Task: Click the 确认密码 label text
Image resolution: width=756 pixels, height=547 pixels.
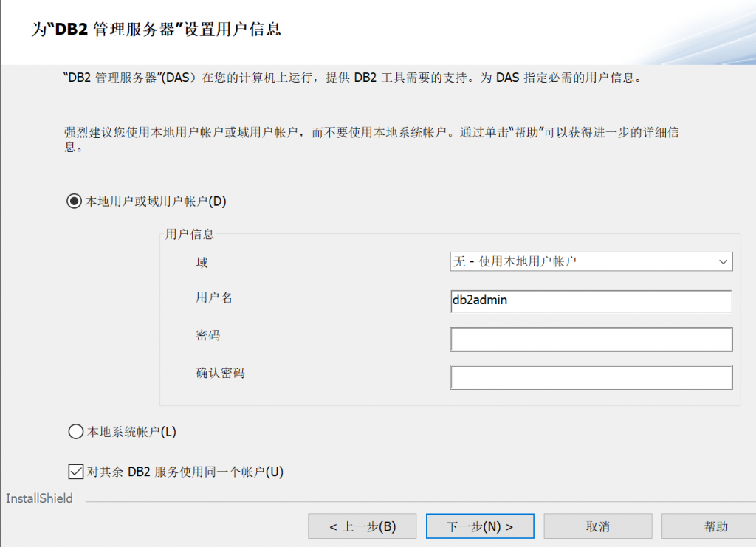Action: [x=220, y=373]
